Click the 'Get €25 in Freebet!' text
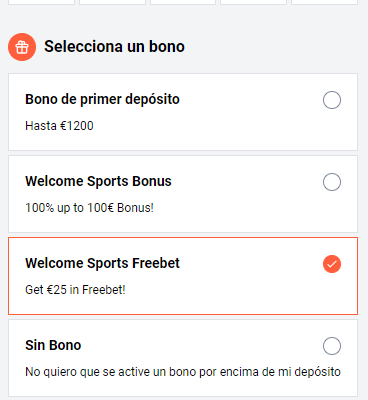This screenshot has height=400, width=368. coord(75,290)
